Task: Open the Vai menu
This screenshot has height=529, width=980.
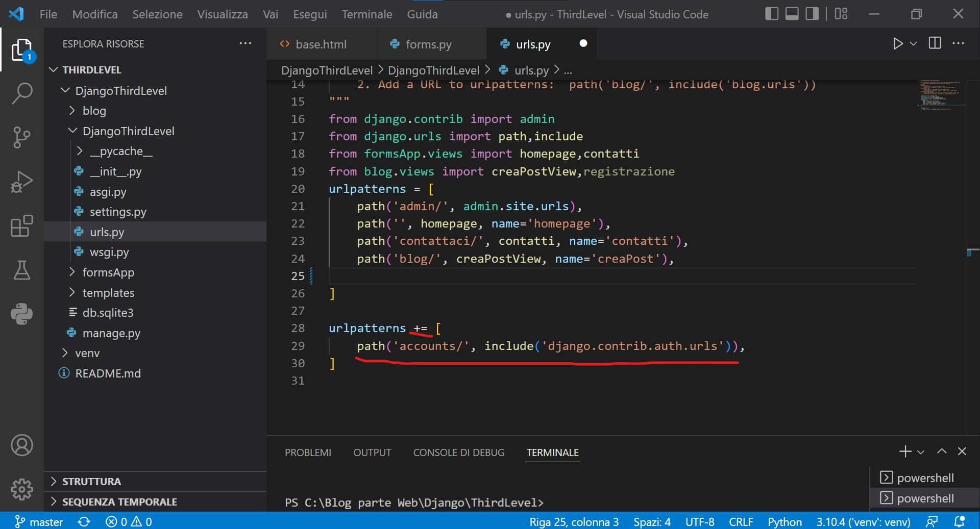Action: click(271, 14)
